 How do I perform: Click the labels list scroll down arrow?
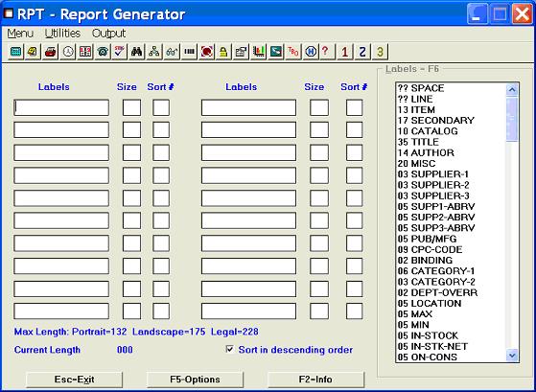(x=512, y=356)
